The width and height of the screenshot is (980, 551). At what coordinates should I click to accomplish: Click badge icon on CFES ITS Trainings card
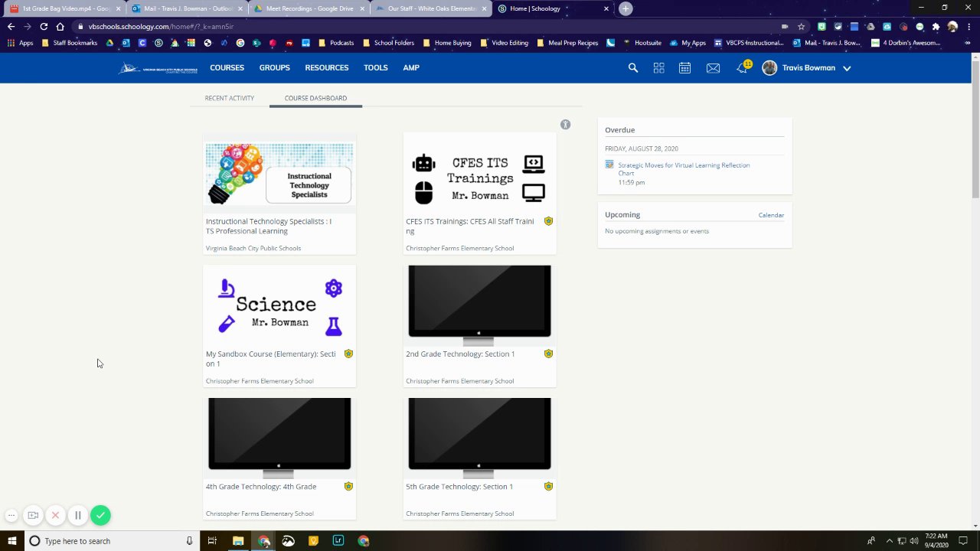[x=548, y=221]
